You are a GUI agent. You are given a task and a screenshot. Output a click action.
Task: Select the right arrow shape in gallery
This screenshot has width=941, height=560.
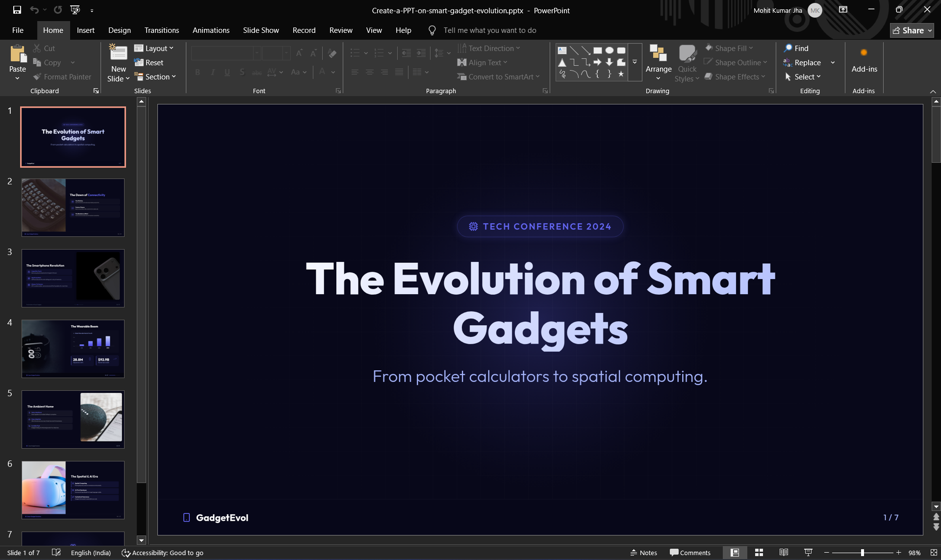click(x=597, y=62)
